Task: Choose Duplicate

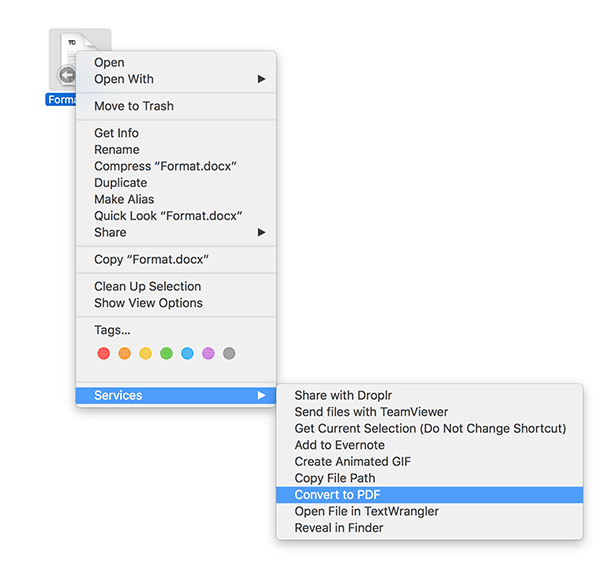Action: (176, 183)
